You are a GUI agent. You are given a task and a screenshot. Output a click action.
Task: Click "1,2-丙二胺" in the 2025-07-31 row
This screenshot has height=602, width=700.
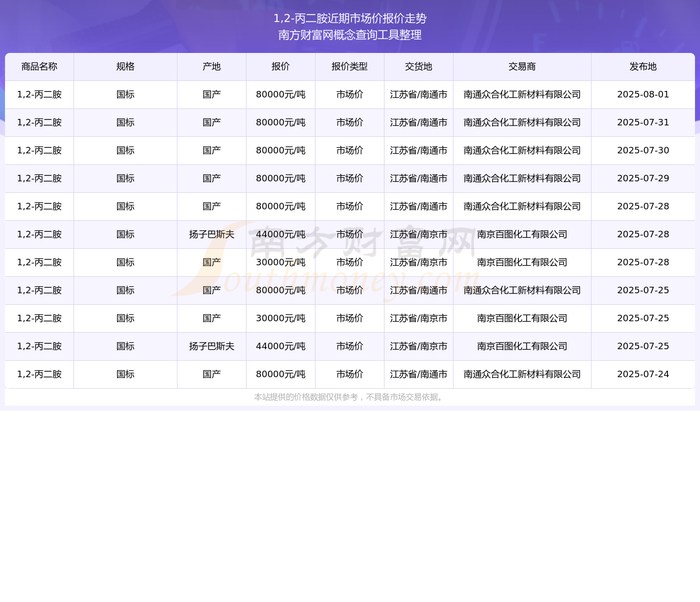(x=39, y=122)
